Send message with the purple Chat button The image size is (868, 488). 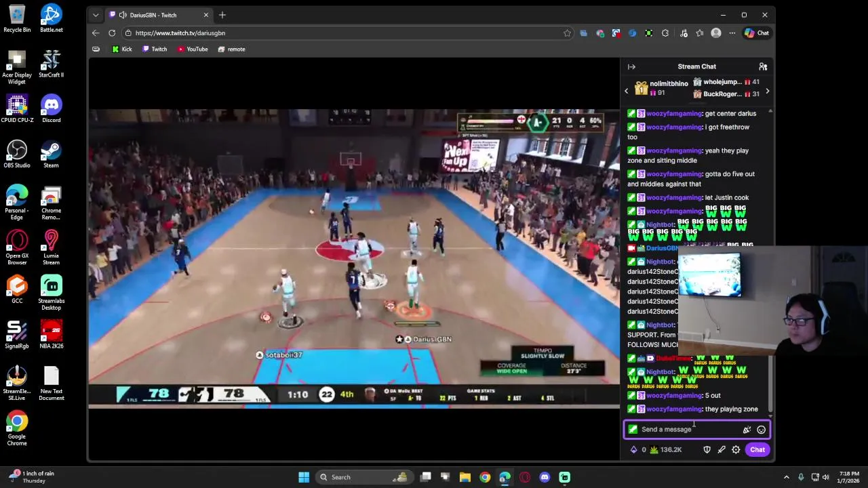(x=757, y=449)
